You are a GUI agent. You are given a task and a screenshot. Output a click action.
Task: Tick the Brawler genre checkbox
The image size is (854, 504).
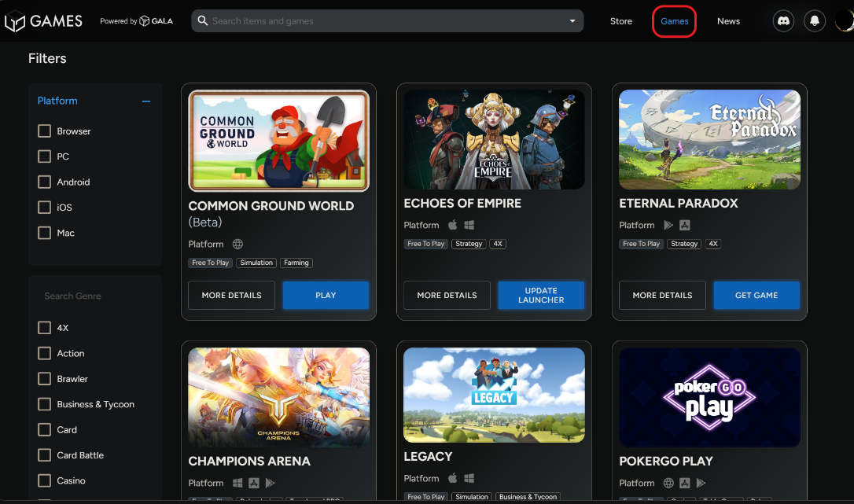[x=44, y=379]
